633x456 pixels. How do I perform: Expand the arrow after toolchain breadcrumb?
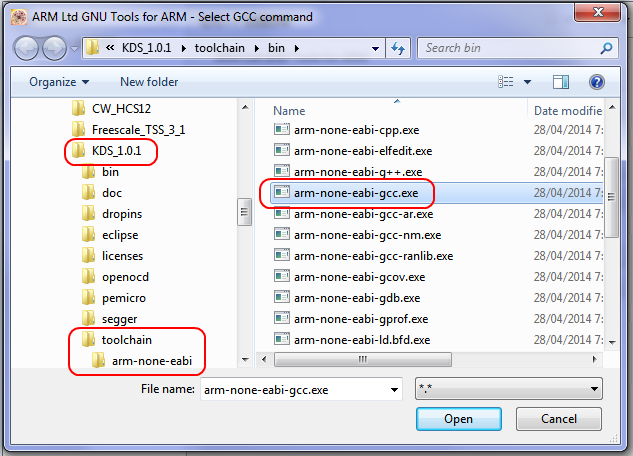pos(257,48)
